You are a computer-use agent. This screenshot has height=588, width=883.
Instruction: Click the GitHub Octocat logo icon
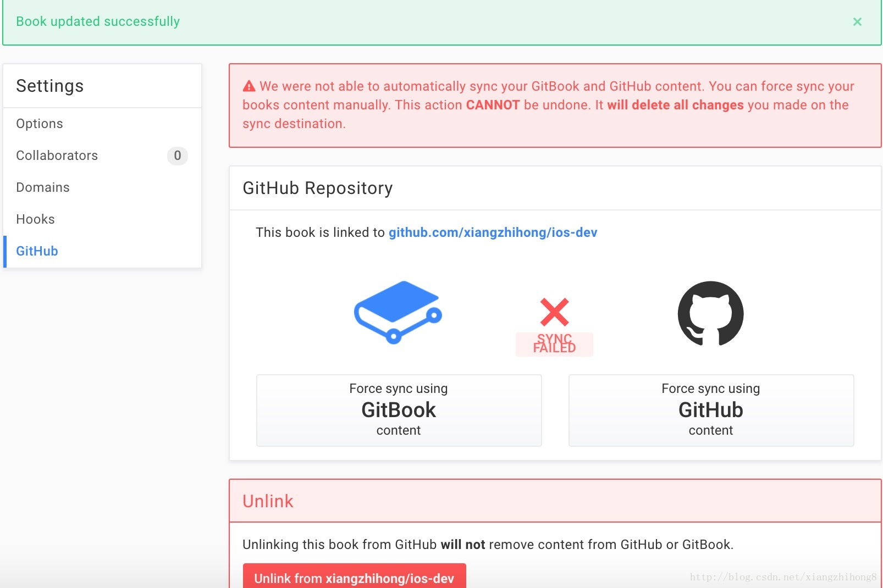pos(710,314)
